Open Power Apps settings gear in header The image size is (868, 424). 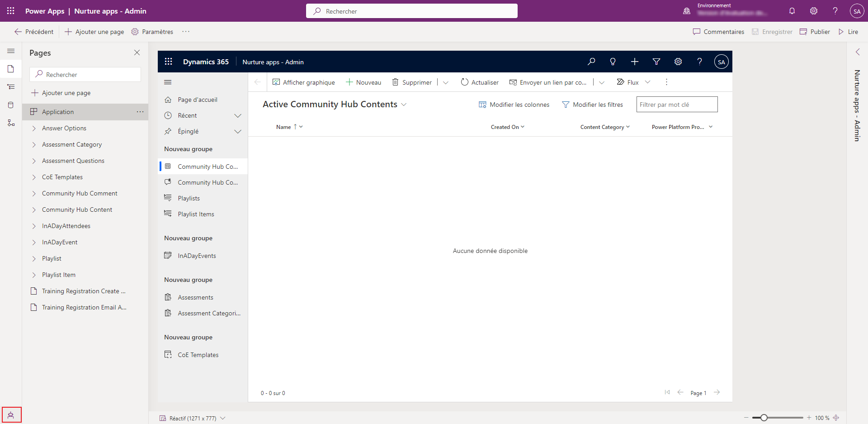814,11
